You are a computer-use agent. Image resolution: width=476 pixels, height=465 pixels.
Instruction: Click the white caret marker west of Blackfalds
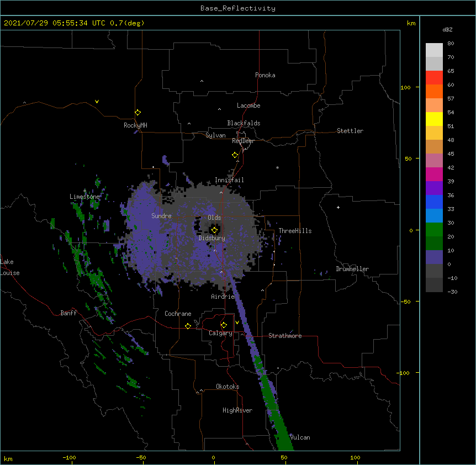[189, 124]
